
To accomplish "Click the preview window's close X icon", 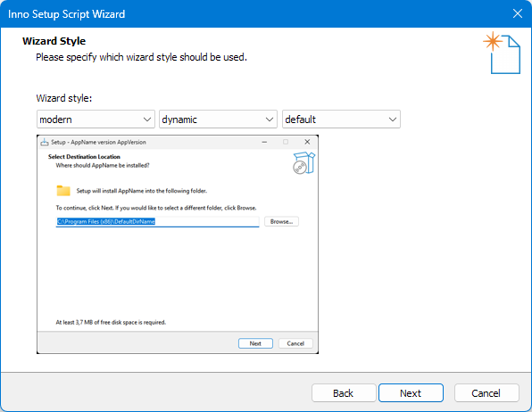I will tap(307, 142).
